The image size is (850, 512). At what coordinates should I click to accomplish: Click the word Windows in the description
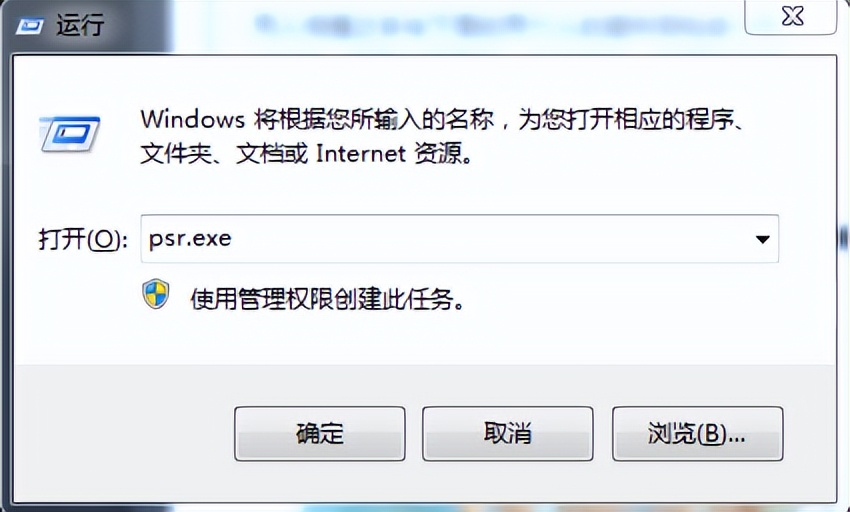192,119
